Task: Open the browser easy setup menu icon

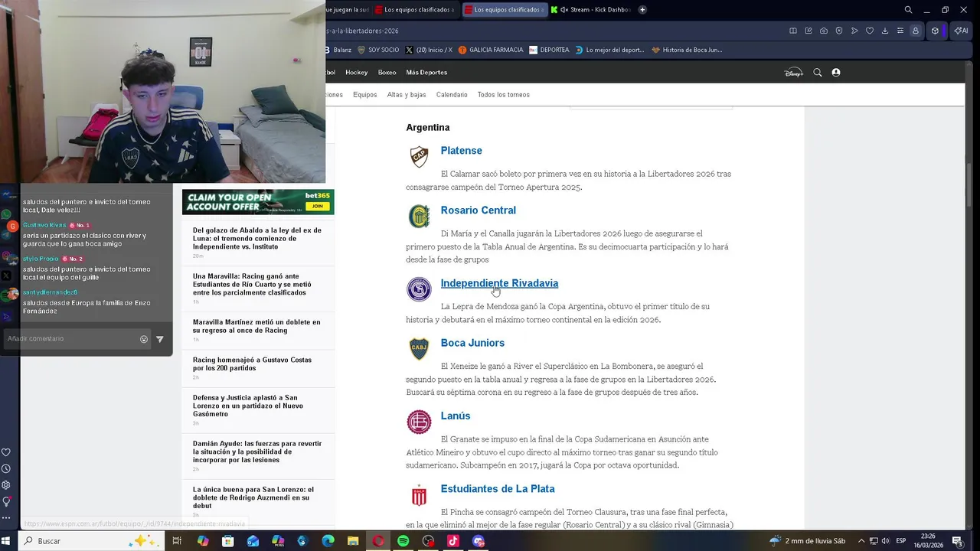Action: point(900,31)
